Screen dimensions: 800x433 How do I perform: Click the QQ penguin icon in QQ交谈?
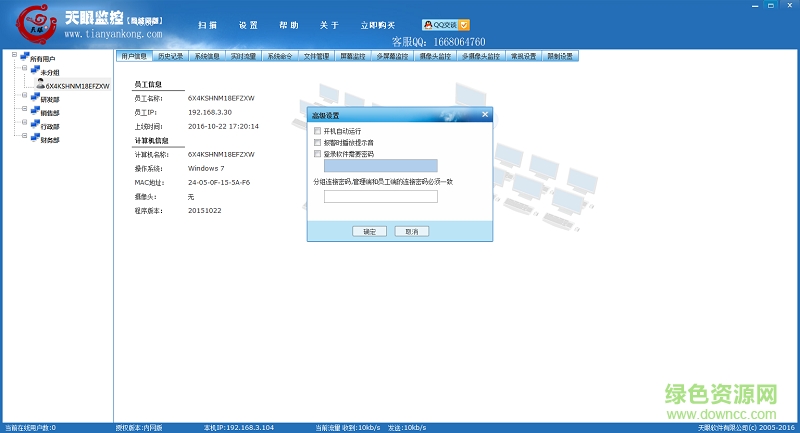click(x=428, y=25)
